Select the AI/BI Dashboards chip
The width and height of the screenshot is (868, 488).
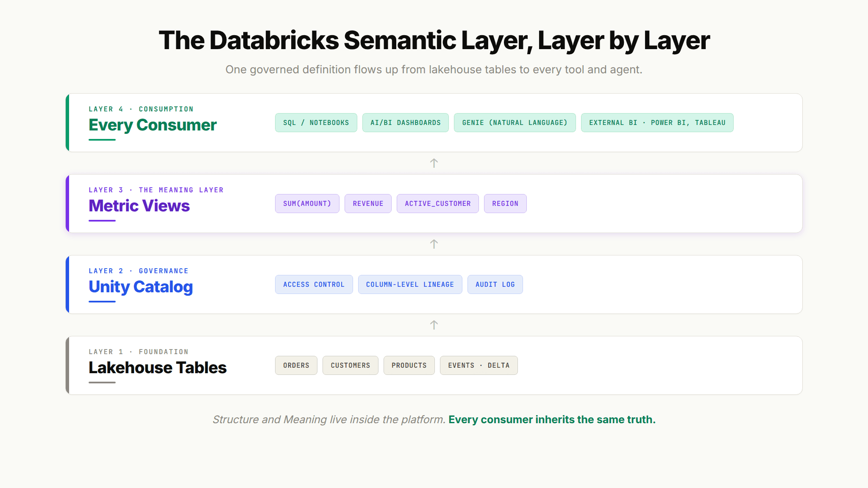[405, 122]
